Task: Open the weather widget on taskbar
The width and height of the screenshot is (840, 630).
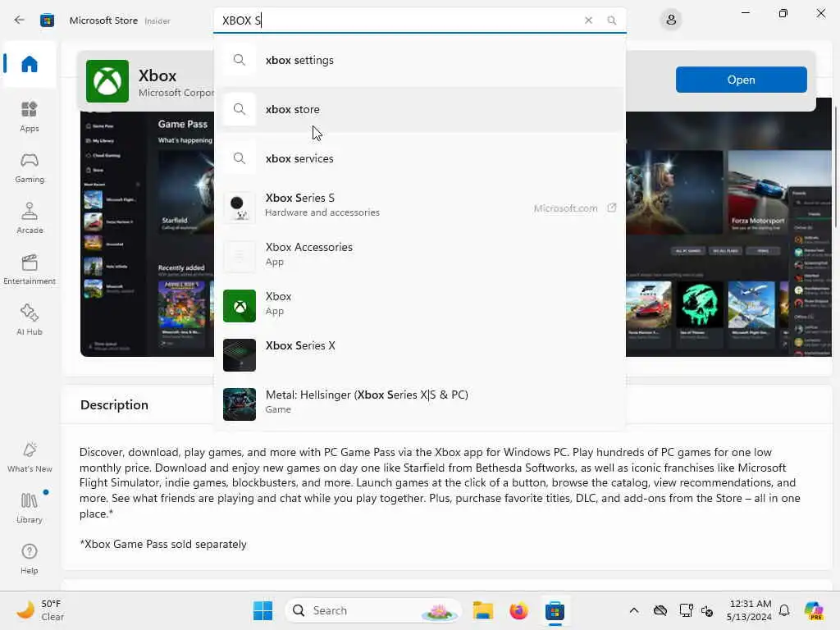Action: tap(40, 610)
